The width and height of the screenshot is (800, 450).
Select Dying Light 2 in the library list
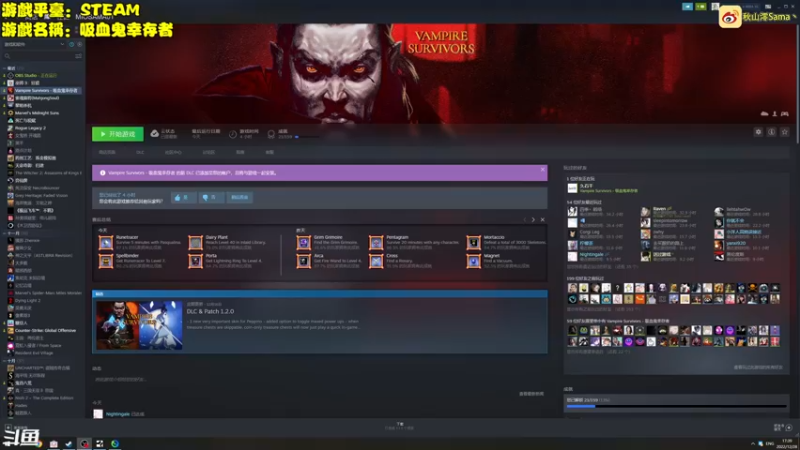(44, 301)
